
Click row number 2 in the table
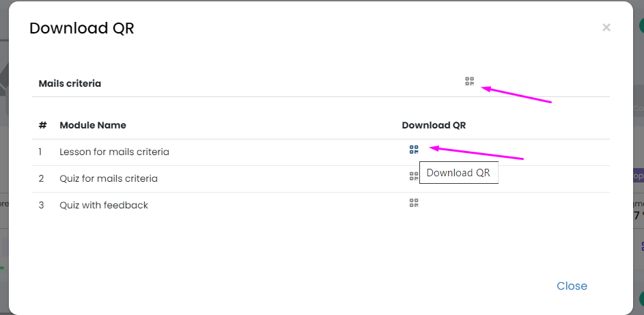41,178
